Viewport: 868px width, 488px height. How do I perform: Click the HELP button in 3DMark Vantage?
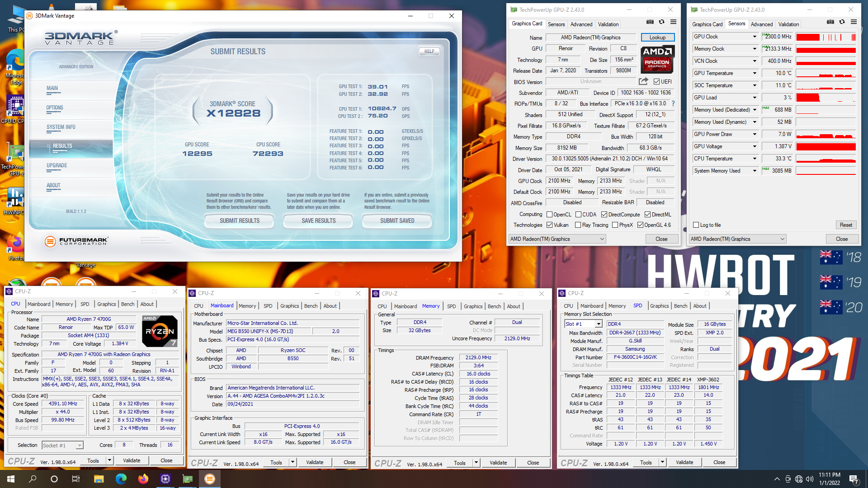coord(429,51)
